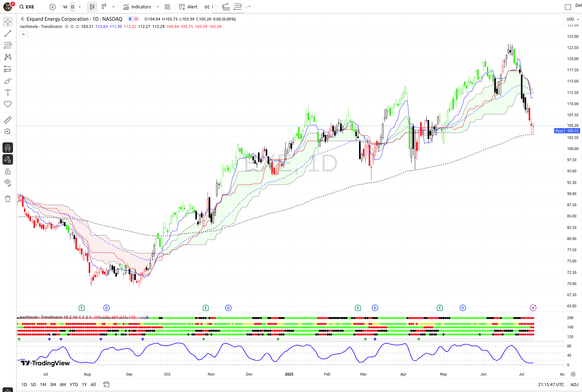Select the 6M date range
This screenshot has width=582, height=392.
(63, 385)
